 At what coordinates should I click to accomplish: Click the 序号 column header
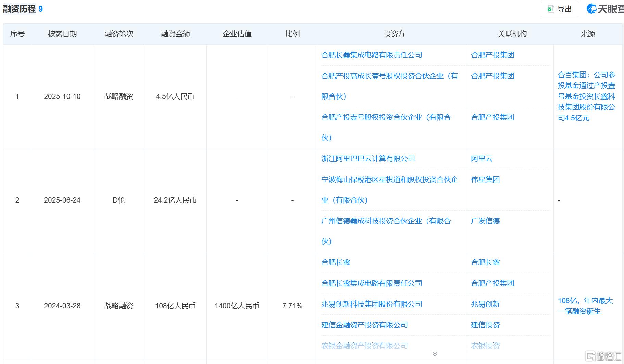click(17, 34)
